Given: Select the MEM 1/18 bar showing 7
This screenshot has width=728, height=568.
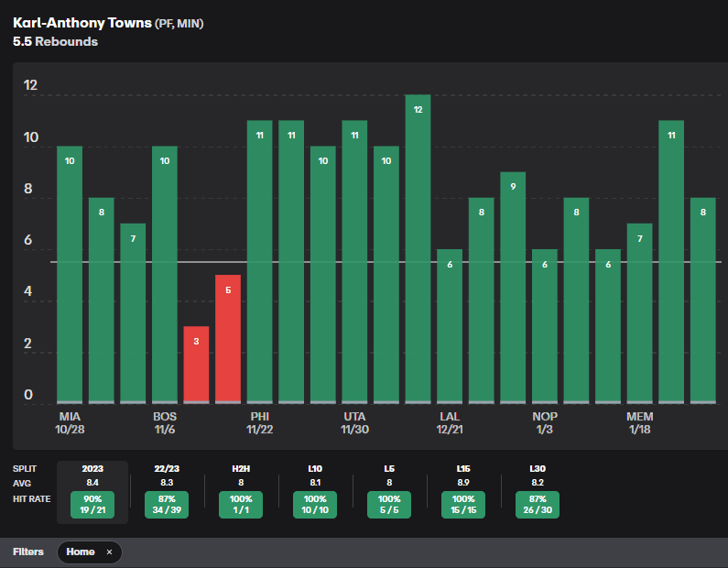Looking at the screenshot, I should pos(640,314).
